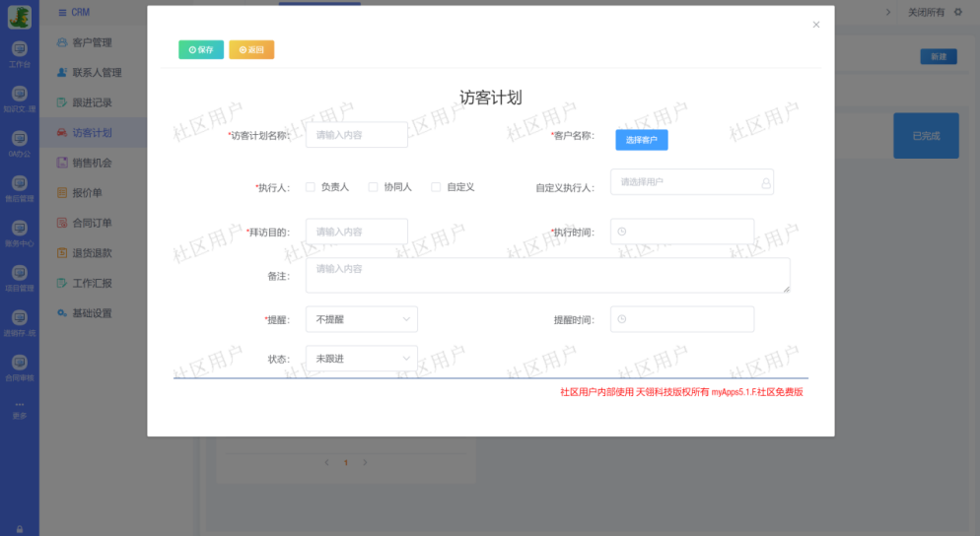
Task: Tick the 自定义 executor checkbox
Action: click(x=436, y=186)
